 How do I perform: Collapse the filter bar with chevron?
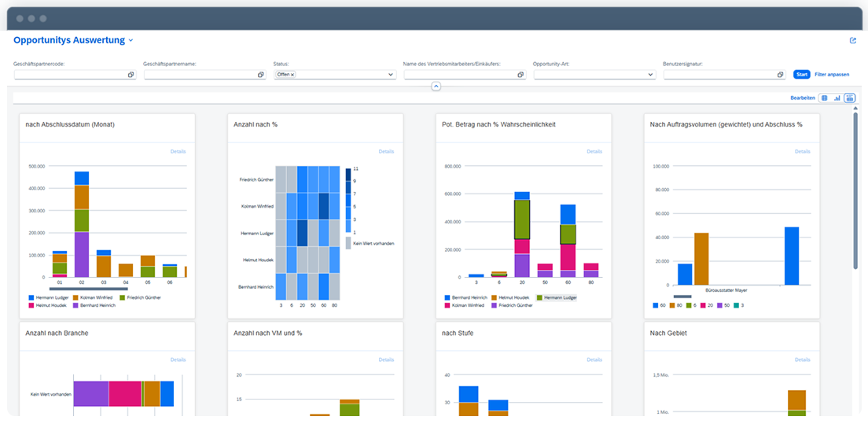pyautogui.click(x=436, y=87)
